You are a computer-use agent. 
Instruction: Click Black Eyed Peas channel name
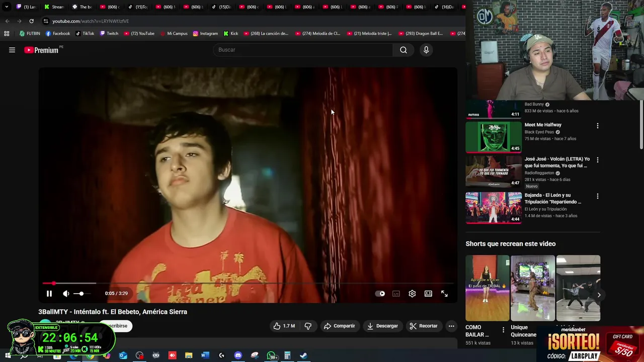(539, 132)
